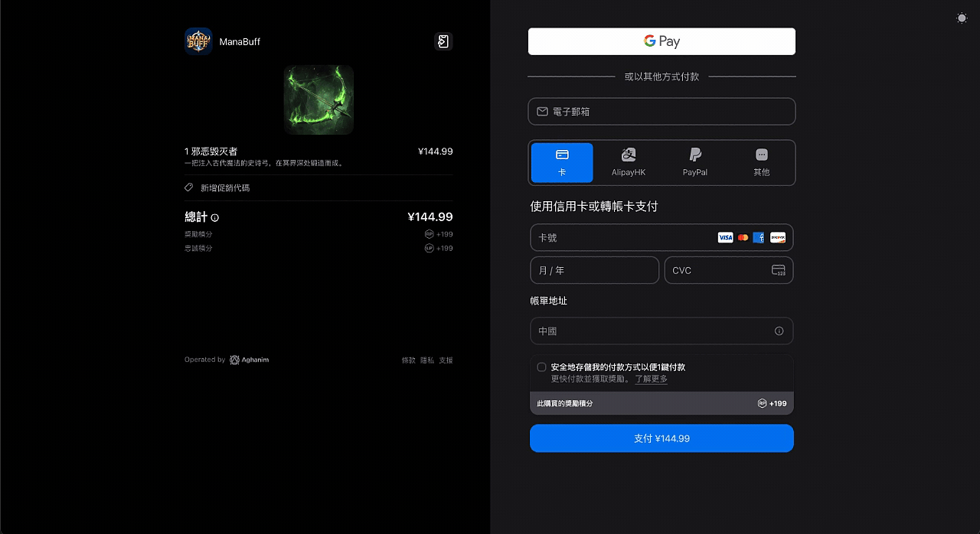Click the Google Pay button

point(661,41)
